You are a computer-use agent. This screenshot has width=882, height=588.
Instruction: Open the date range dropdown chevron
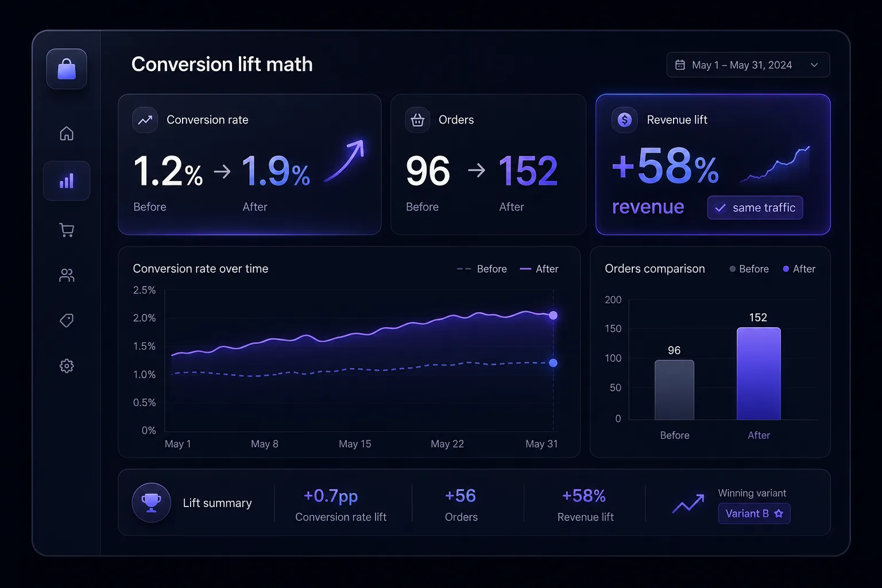[x=814, y=65]
